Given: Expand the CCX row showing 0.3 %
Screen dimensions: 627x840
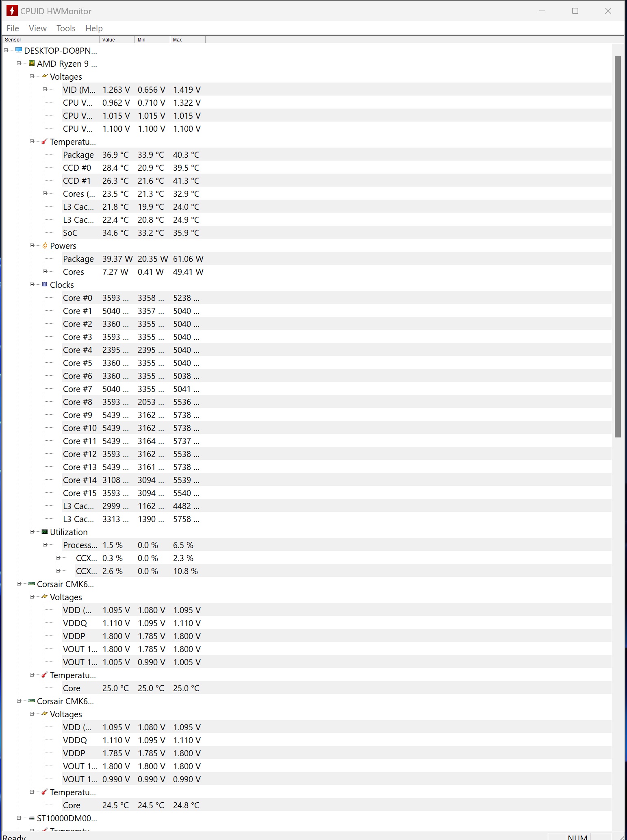Looking at the screenshot, I should click(58, 558).
